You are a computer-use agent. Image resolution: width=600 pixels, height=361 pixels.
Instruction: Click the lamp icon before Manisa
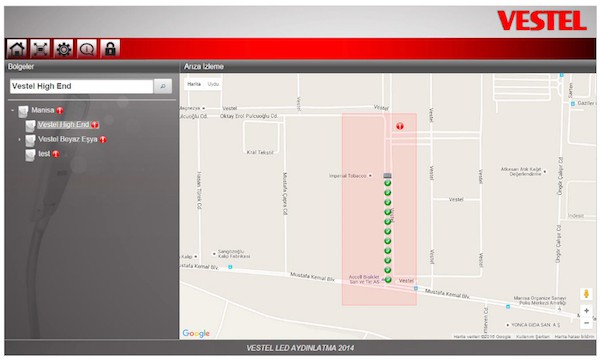[x=24, y=111]
